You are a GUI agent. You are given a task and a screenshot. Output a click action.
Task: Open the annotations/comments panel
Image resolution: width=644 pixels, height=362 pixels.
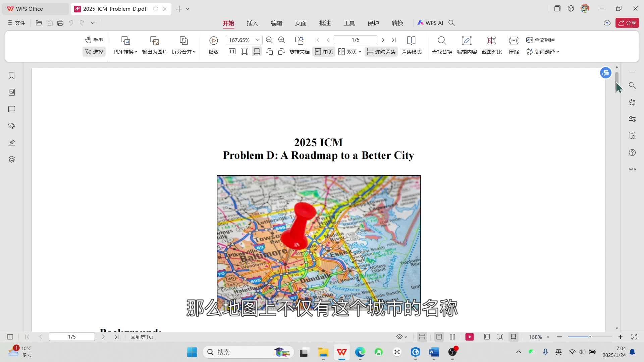[x=11, y=109]
